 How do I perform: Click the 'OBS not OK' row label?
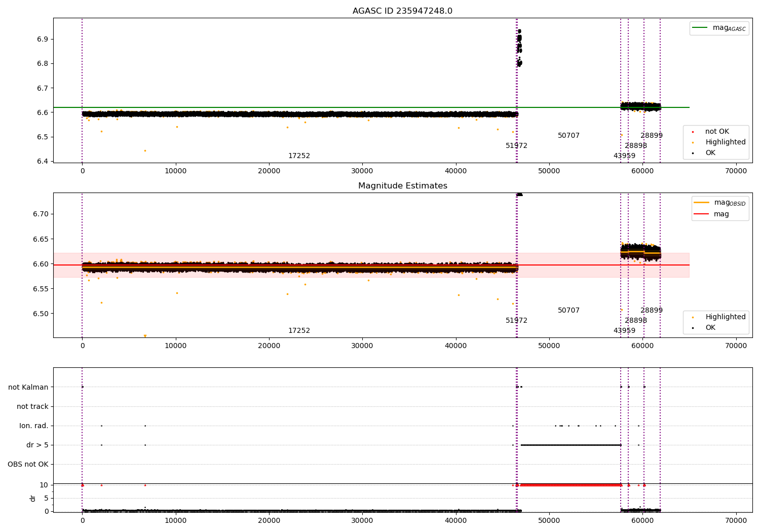[28, 464]
